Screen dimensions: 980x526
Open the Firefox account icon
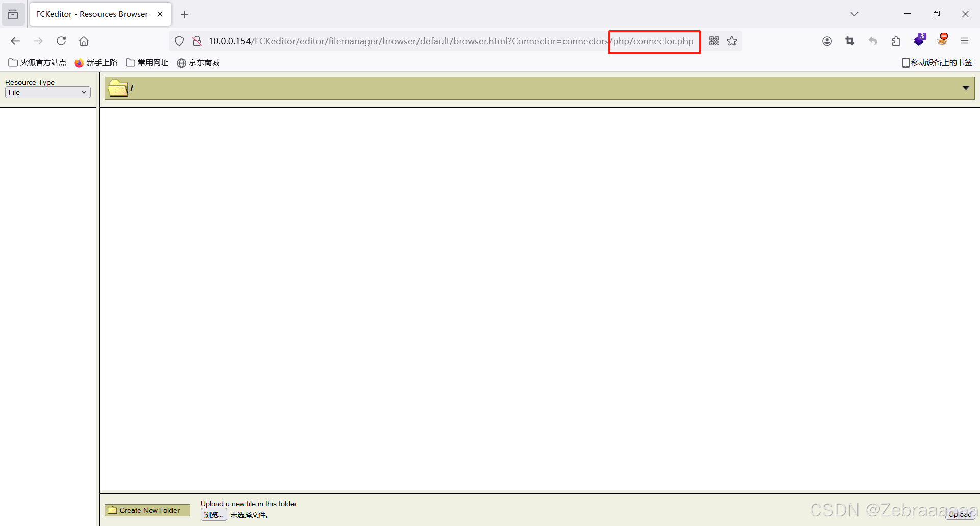827,41
